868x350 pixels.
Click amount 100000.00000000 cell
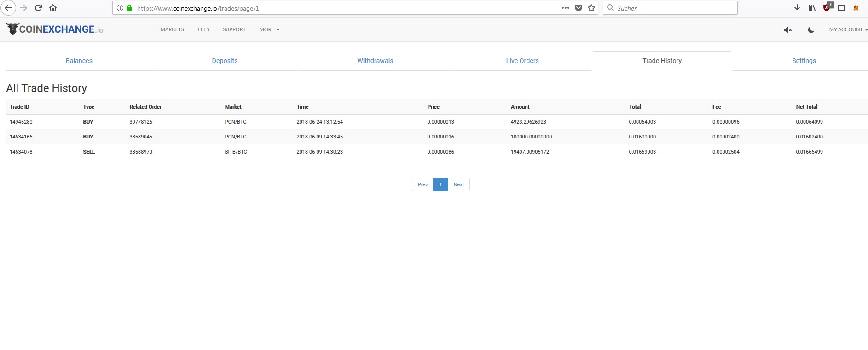(531, 137)
